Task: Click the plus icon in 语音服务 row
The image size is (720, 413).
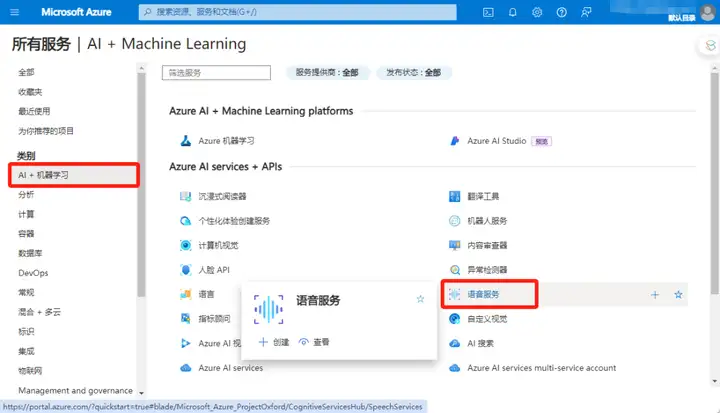Action: pyautogui.click(x=655, y=294)
